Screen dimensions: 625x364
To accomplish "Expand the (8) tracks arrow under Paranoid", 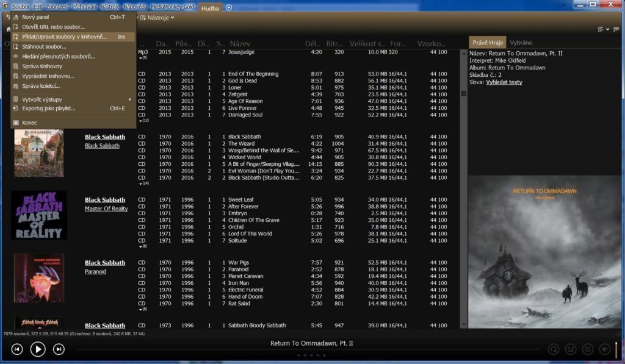I will coord(143,310).
